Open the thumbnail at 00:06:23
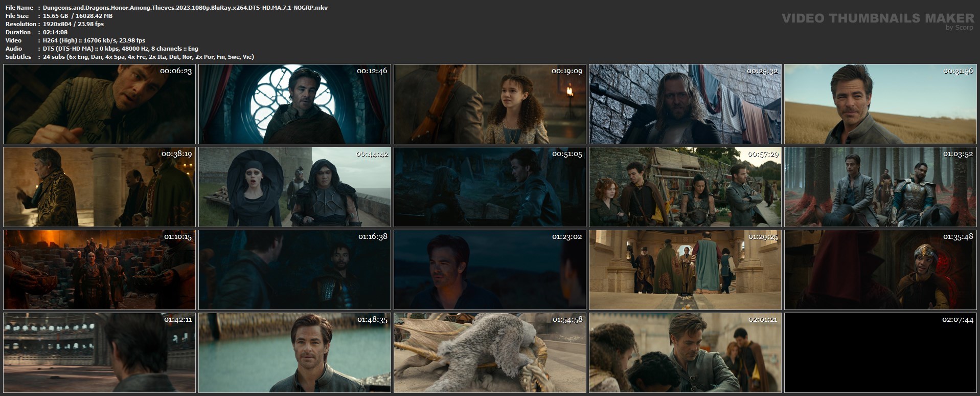The image size is (980, 396). click(99, 104)
